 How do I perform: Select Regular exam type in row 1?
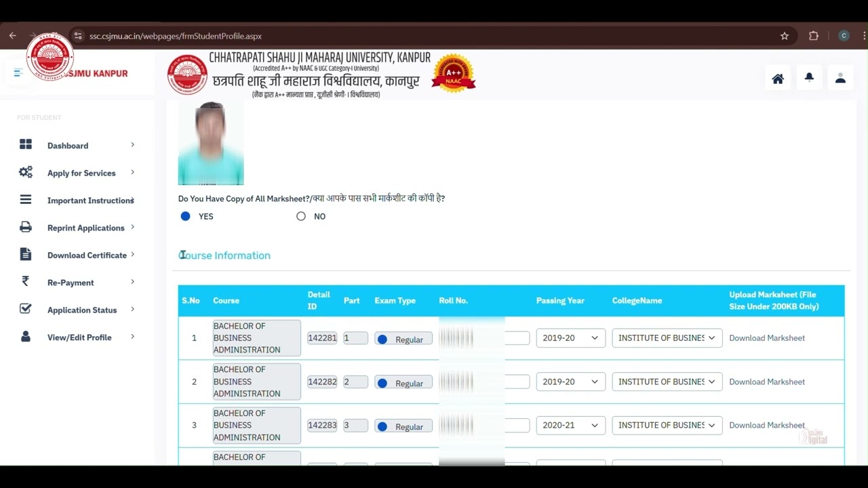[382, 340]
